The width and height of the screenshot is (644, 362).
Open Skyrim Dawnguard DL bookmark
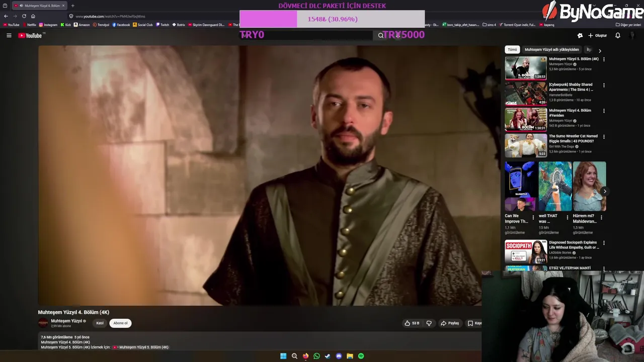(206, 25)
